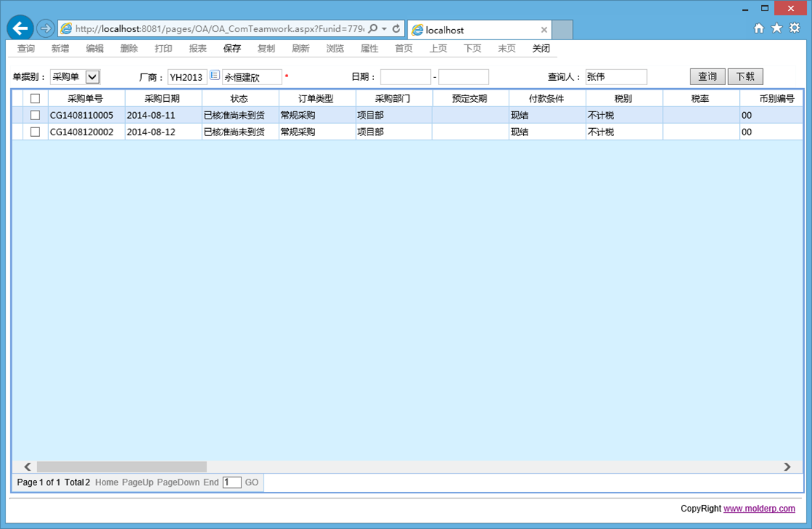This screenshot has height=529, width=812.
Task: Click the browser home icon
Action: 759,28
